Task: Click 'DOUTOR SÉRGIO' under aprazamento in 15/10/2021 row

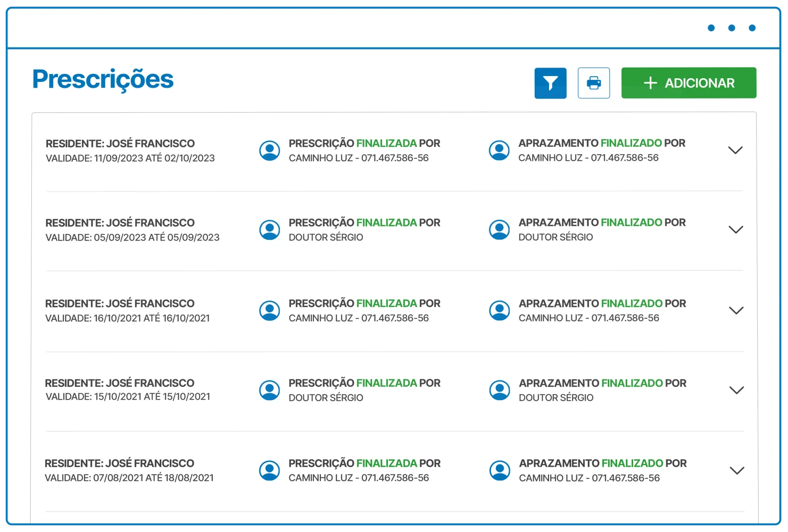Action: (x=556, y=398)
